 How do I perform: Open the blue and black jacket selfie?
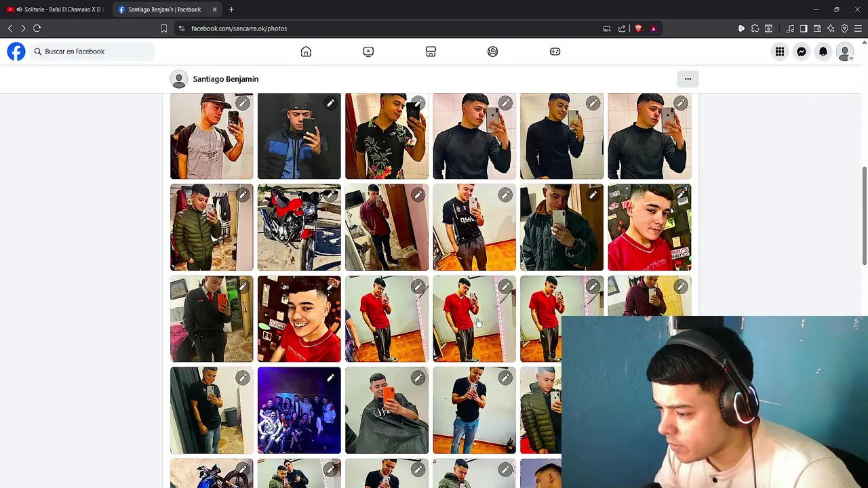tap(299, 136)
